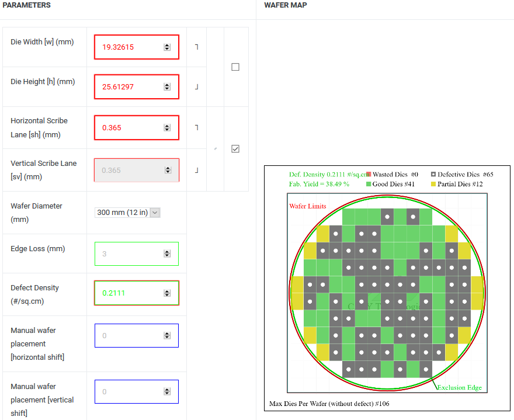Click the Defective Dies legend marker
The width and height of the screenshot is (514, 420).
click(433, 175)
